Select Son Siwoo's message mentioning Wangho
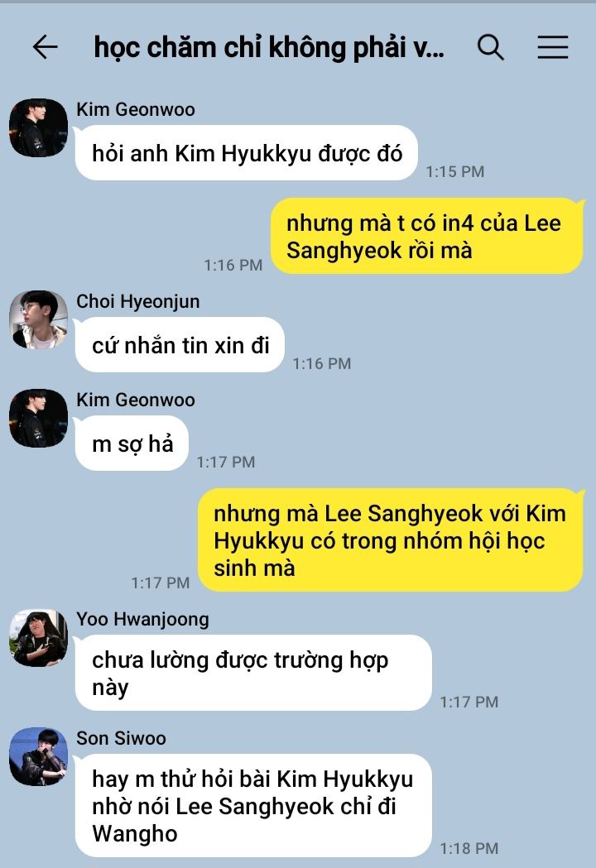Screen dimensions: 596x868 tap(253, 805)
